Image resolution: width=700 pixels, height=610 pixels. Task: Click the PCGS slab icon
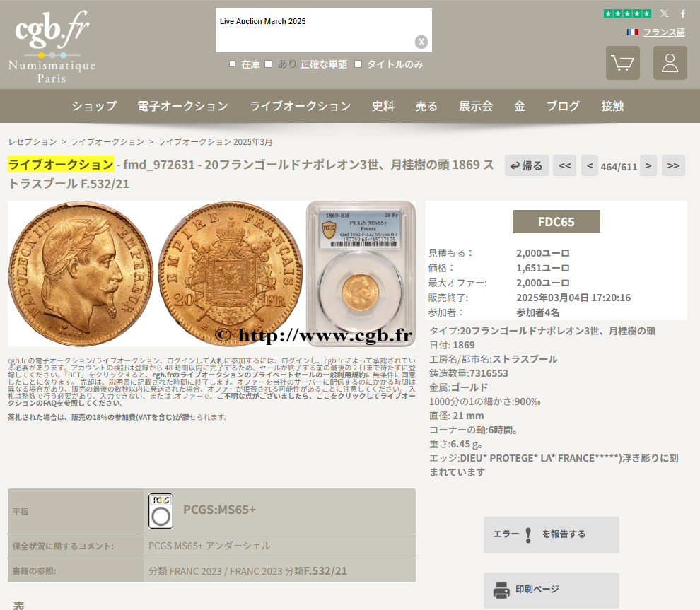point(161,511)
